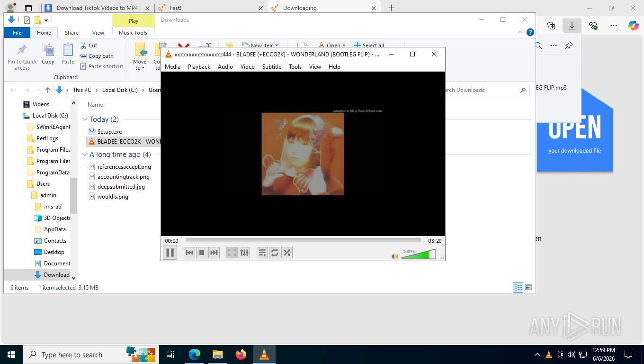Open the File tab in Explorer

pos(17,33)
